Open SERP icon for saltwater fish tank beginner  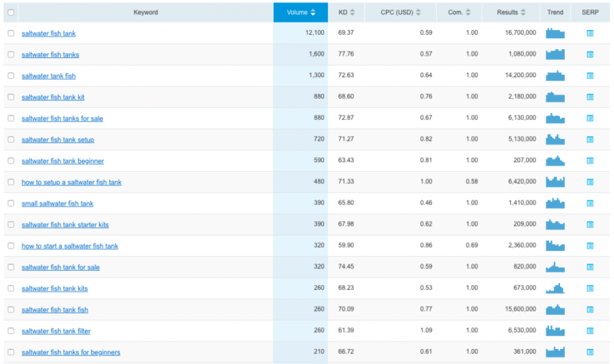[x=589, y=160]
